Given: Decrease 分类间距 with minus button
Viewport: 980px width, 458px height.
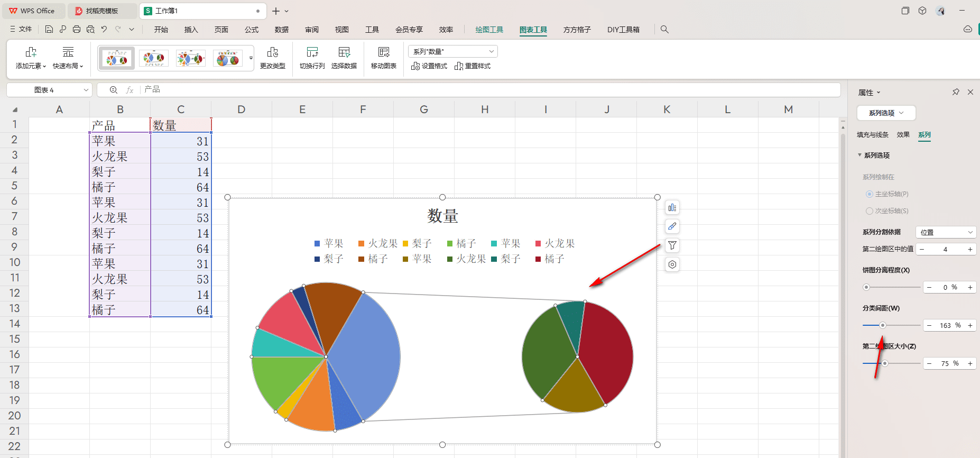Looking at the screenshot, I should [x=929, y=325].
